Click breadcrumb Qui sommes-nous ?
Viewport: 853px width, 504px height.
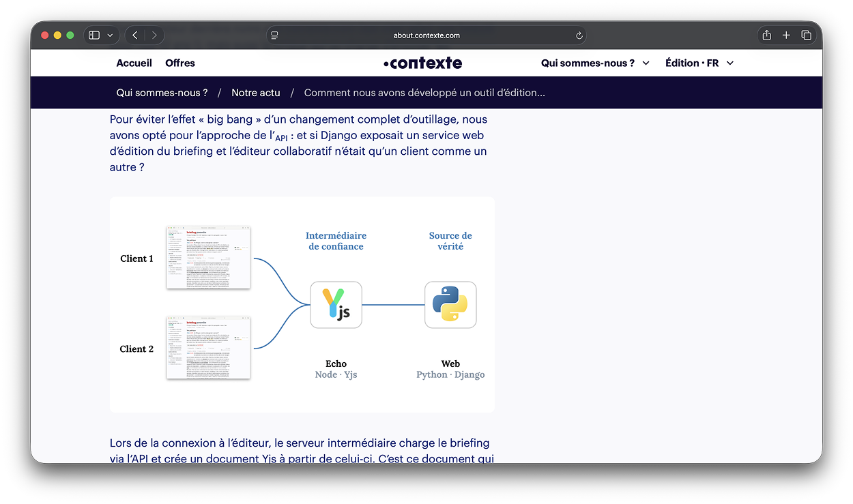pyautogui.click(x=162, y=93)
